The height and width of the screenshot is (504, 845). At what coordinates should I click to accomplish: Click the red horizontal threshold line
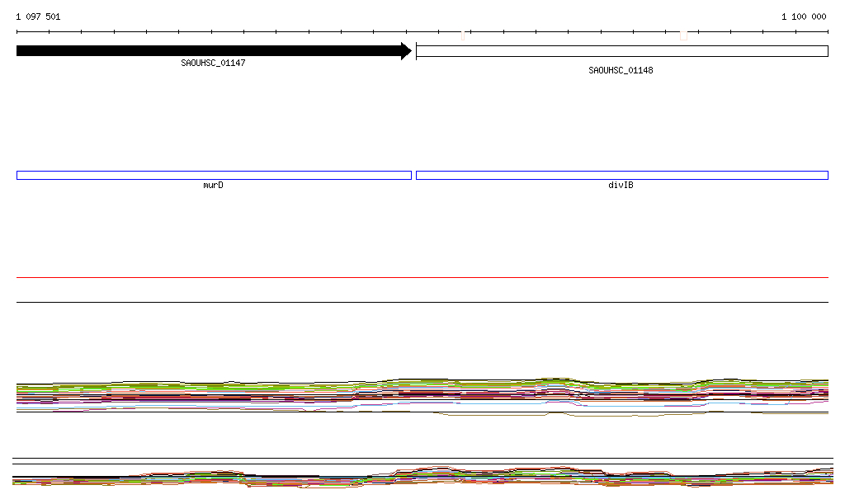[x=422, y=278]
